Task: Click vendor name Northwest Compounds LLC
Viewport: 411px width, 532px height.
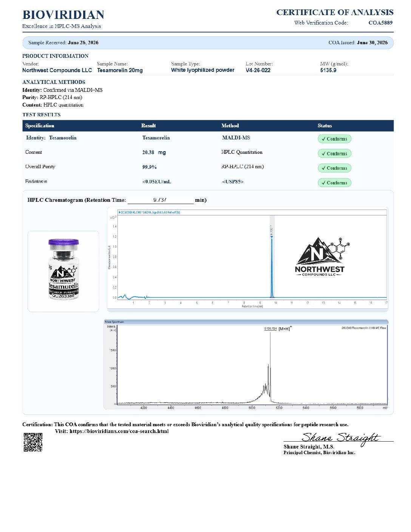Action: pyautogui.click(x=57, y=70)
